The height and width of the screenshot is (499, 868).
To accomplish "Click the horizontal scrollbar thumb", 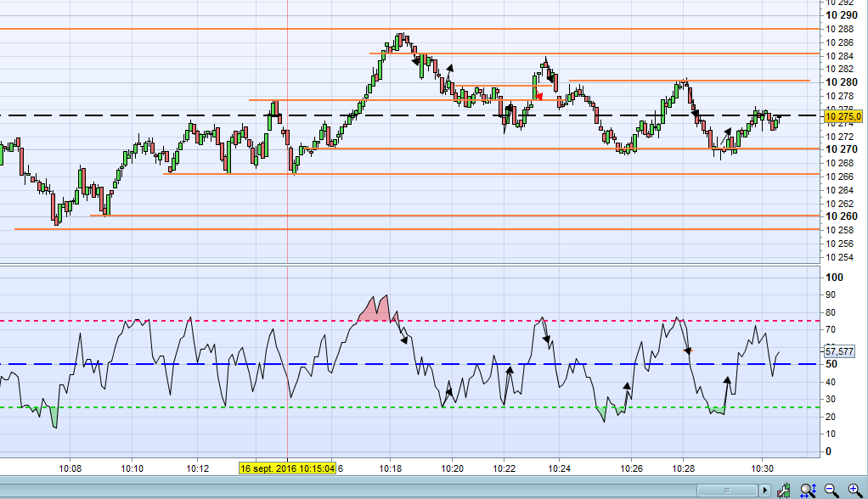I will [727, 491].
